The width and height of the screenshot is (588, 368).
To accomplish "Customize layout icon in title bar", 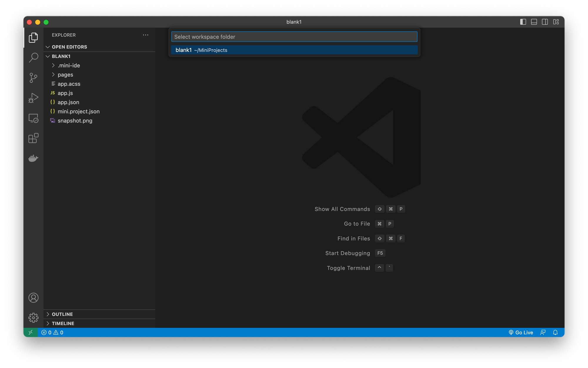I will pos(556,22).
